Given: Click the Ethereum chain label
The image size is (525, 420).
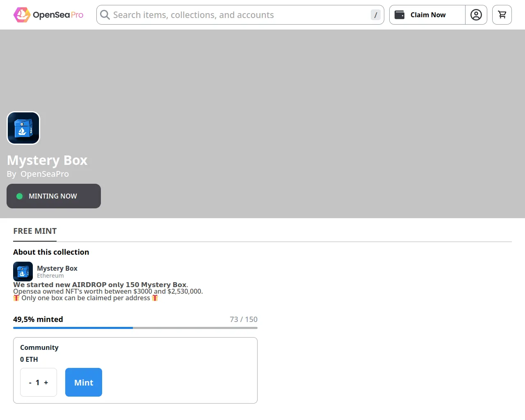Looking at the screenshot, I should 50,276.
